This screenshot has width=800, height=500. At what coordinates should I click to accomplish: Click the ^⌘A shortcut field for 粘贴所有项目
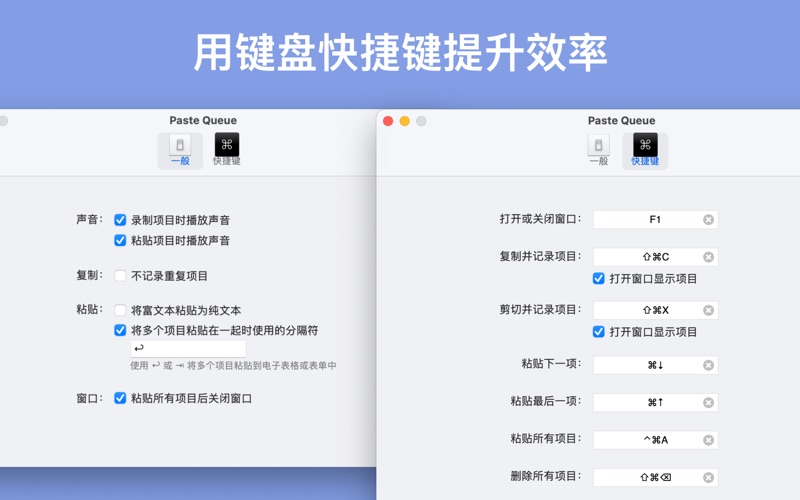tap(655, 440)
